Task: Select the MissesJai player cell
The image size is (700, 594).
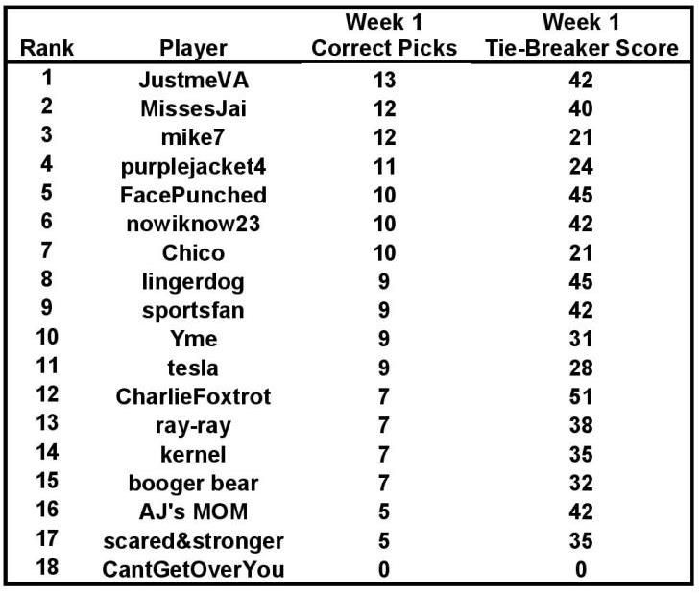Action: pyautogui.click(x=193, y=108)
